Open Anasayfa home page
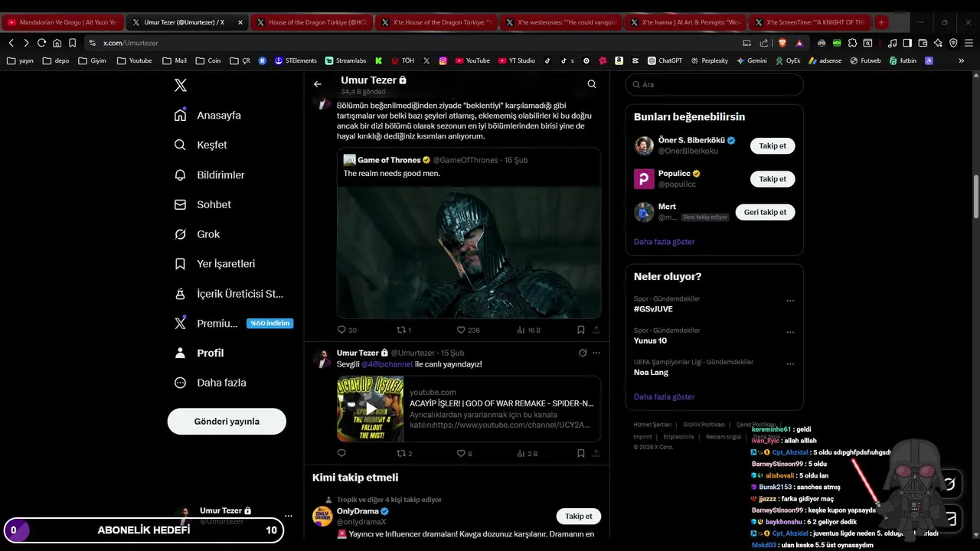The height and width of the screenshot is (551, 980). coord(207,116)
